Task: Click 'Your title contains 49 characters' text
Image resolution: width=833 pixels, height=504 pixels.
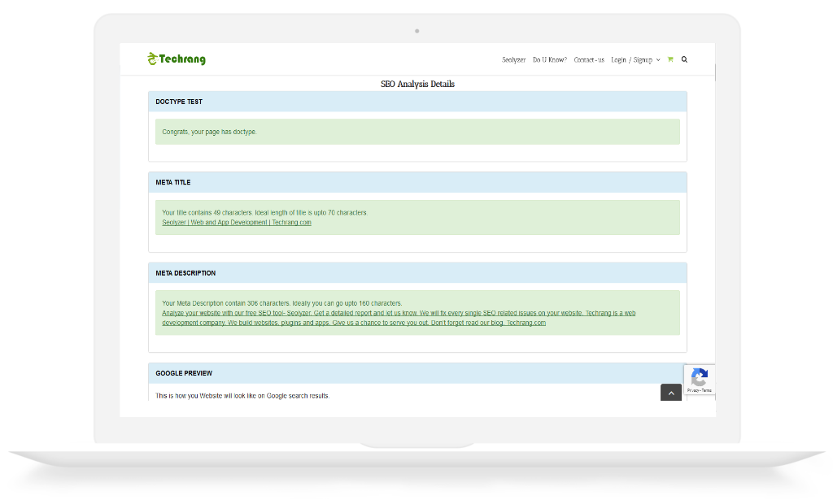Action: 264,212
